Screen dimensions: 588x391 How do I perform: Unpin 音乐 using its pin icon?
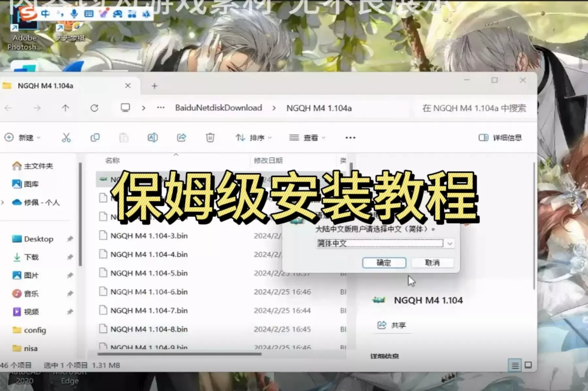pyautogui.click(x=70, y=294)
